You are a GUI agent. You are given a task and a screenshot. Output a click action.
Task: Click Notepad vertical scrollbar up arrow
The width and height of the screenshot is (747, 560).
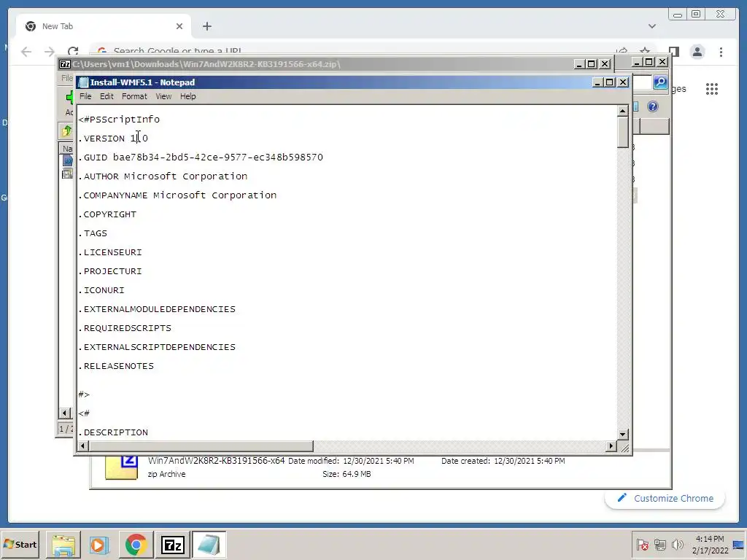(623, 111)
